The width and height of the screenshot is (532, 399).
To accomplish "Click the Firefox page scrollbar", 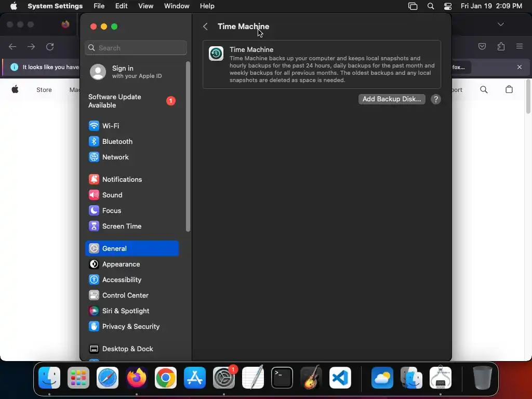I will coord(528,97).
